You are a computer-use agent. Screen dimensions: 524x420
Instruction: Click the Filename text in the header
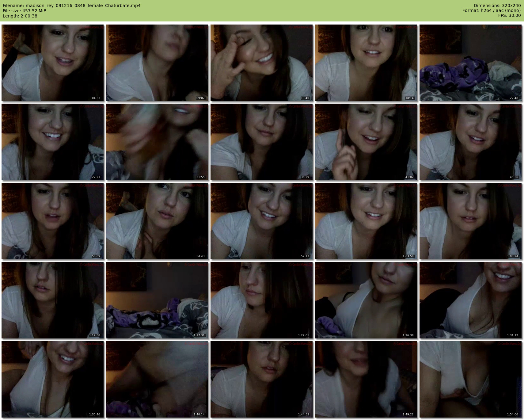pyautogui.click(x=71, y=6)
